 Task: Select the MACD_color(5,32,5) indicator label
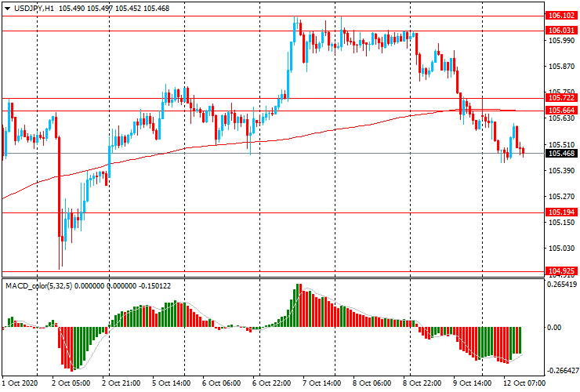[39, 286]
